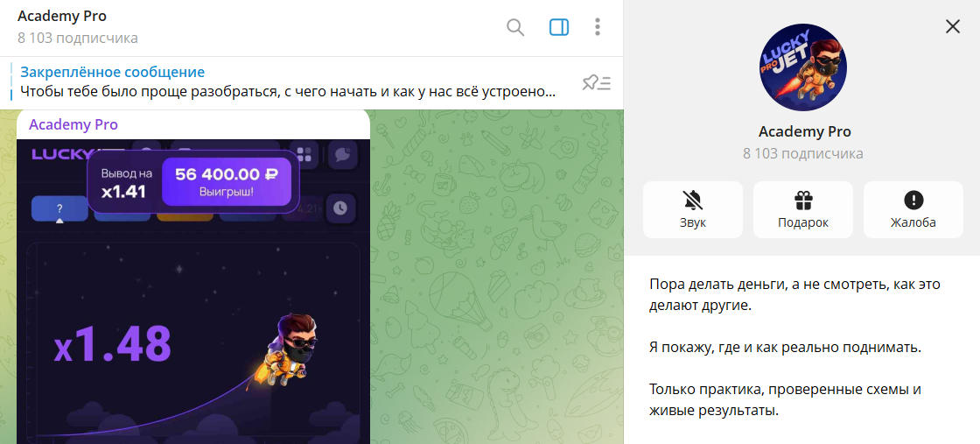Open search in the Academy Pro channel
Viewport: 980px width, 444px height.
515,27
